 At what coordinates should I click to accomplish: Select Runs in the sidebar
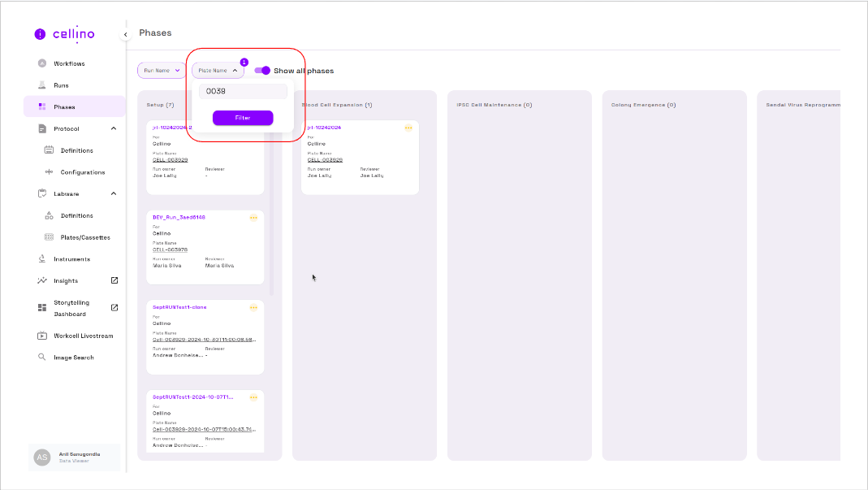click(61, 85)
